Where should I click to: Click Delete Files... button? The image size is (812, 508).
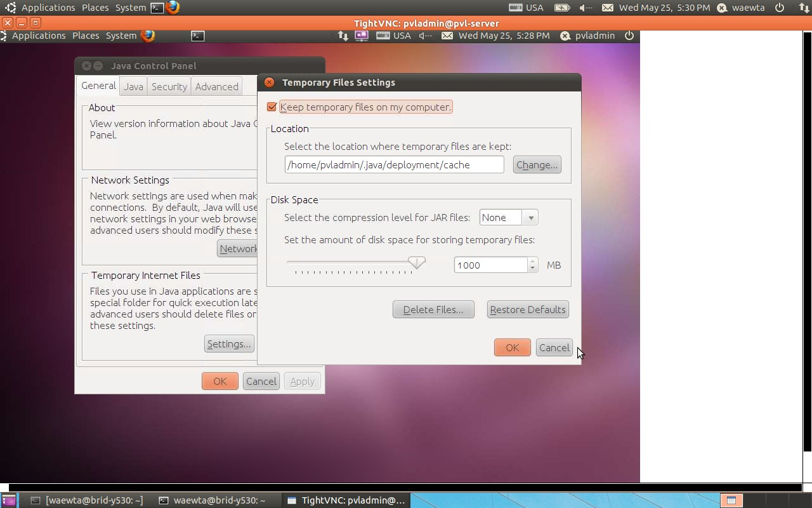click(x=433, y=309)
